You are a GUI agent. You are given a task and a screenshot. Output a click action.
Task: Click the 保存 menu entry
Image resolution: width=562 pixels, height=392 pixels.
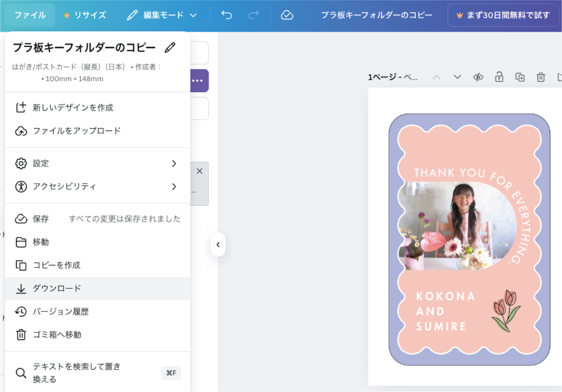[98, 219]
